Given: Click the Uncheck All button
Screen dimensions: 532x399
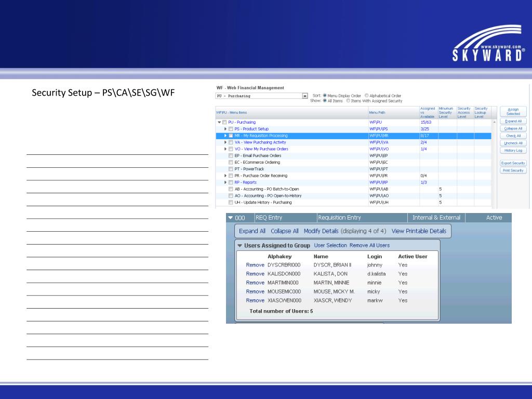Looking at the screenshot, I should pos(513,143).
